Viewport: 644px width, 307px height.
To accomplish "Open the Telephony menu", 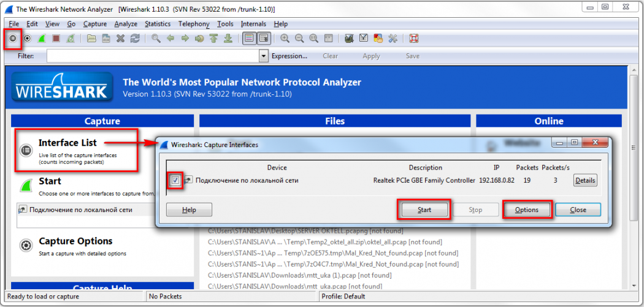I will (194, 24).
